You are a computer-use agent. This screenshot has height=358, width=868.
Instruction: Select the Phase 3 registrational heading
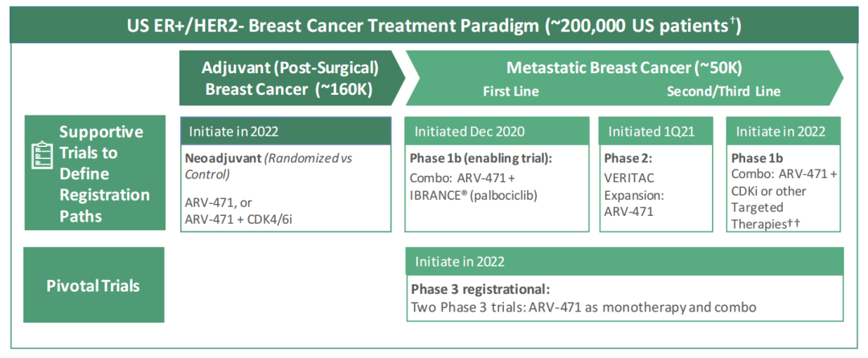pos(481,289)
